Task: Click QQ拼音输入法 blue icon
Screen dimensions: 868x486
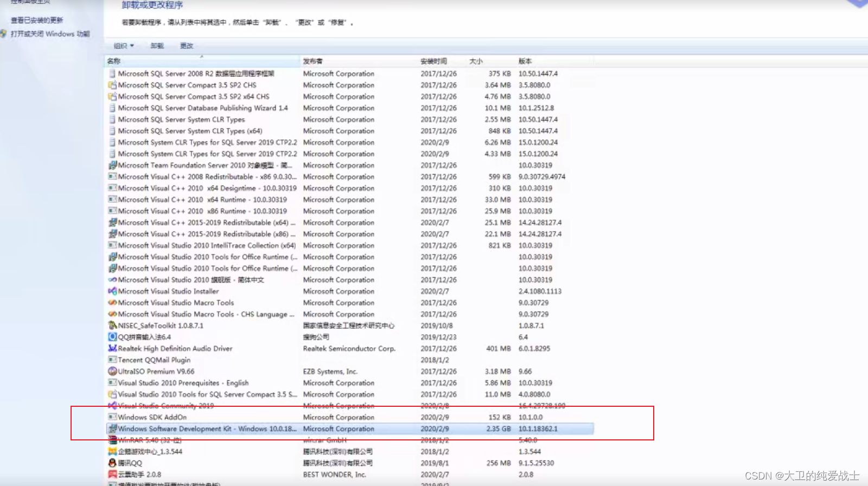Action: pos(112,337)
